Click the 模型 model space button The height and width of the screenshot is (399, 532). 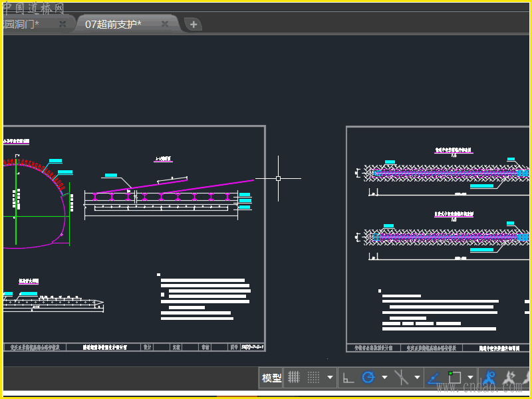tap(271, 378)
